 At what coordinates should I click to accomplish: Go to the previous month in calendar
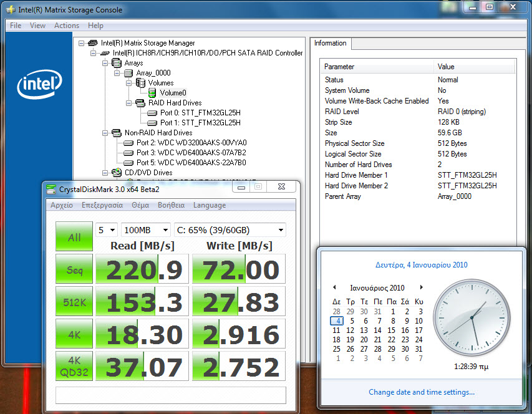pyautogui.click(x=334, y=287)
